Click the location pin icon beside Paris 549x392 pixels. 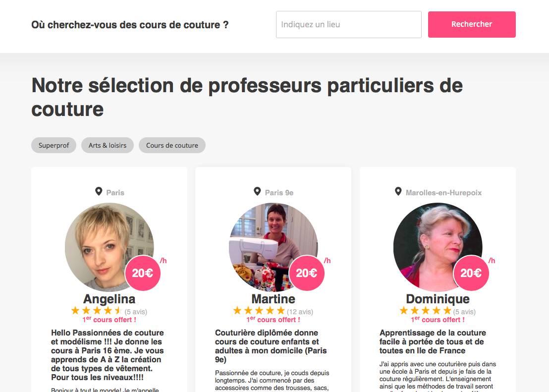coord(99,191)
